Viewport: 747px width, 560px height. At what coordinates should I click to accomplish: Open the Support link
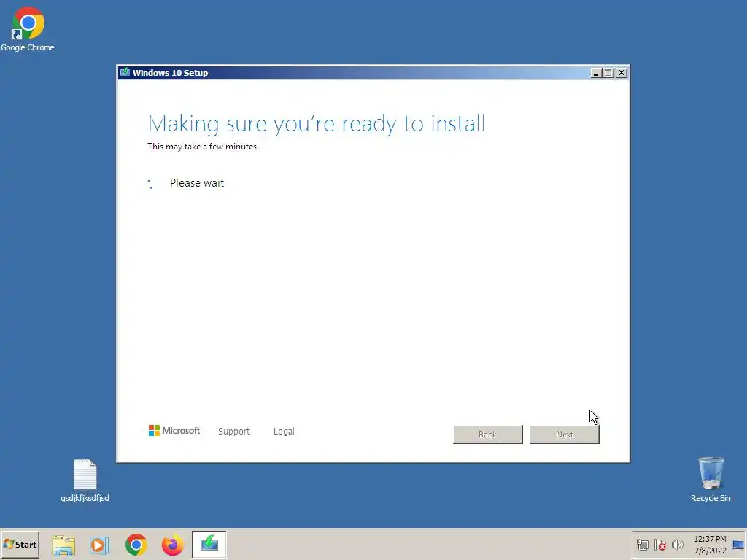point(234,432)
